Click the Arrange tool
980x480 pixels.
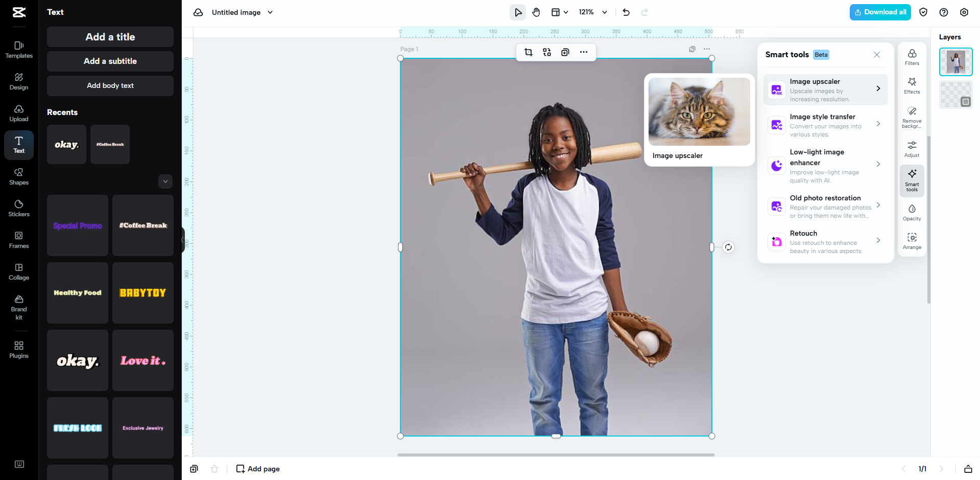coord(912,240)
